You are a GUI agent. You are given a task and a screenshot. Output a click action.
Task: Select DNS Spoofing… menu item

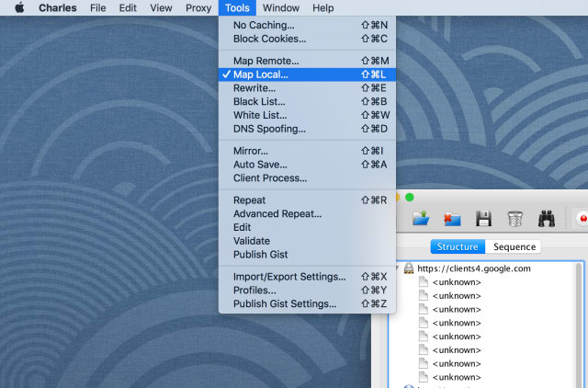click(307, 129)
